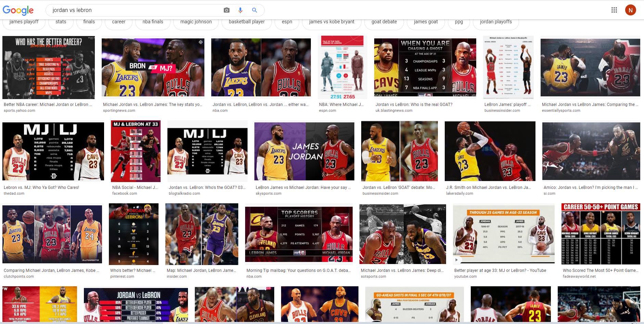Visit essentiallysports.com source link
Image resolution: width=644 pixels, height=324 pixels.
pyautogui.click(x=561, y=110)
